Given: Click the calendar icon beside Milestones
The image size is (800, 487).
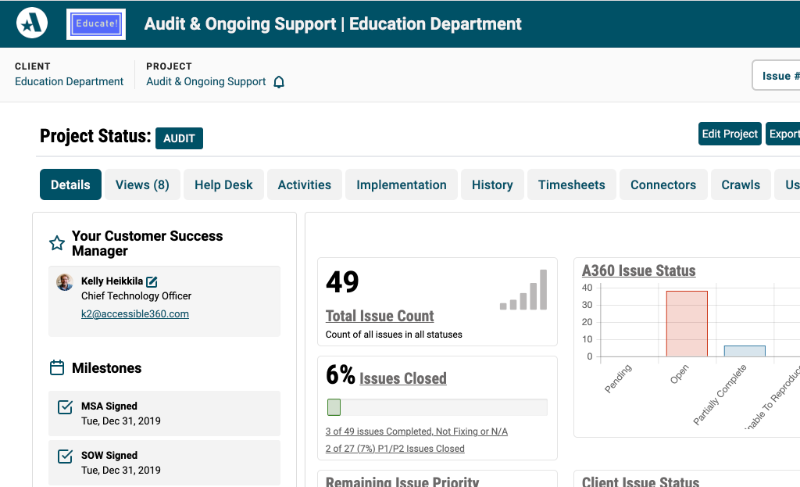Looking at the screenshot, I should click(57, 368).
